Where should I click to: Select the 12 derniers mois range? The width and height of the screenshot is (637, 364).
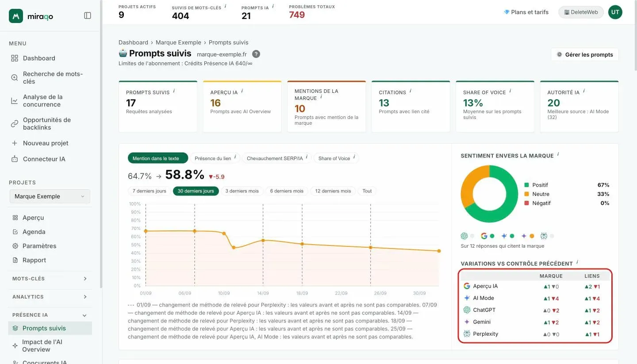click(x=333, y=191)
